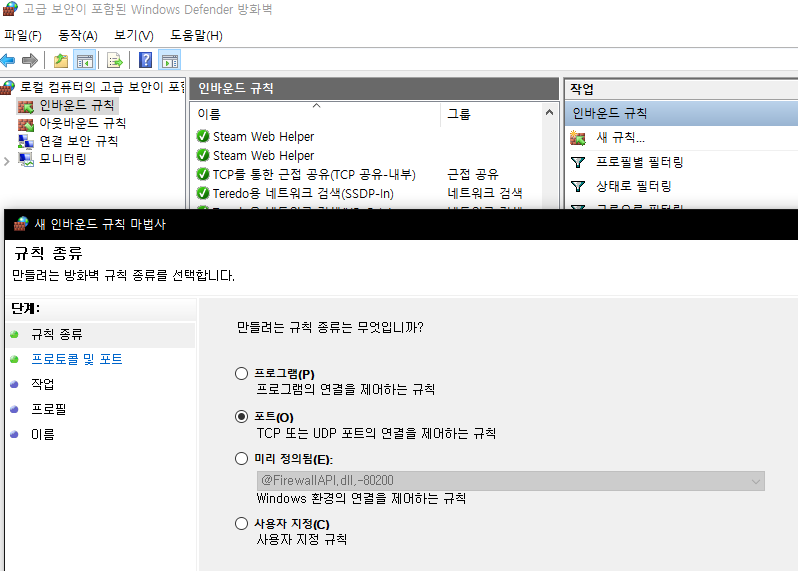Click the firewall icon beside 인바운드 규칙 in tree

[26, 106]
